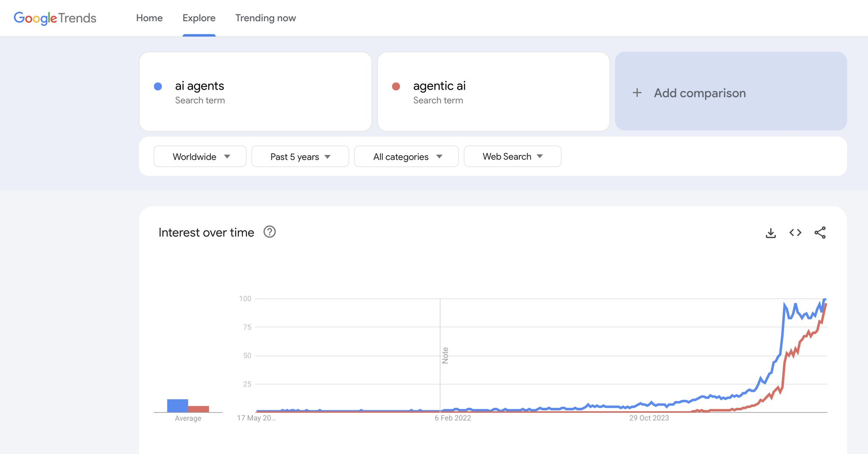Viewport: 868px width, 454px height.
Task: Expand the Worldwide region dropdown
Action: tap(200, 157)
